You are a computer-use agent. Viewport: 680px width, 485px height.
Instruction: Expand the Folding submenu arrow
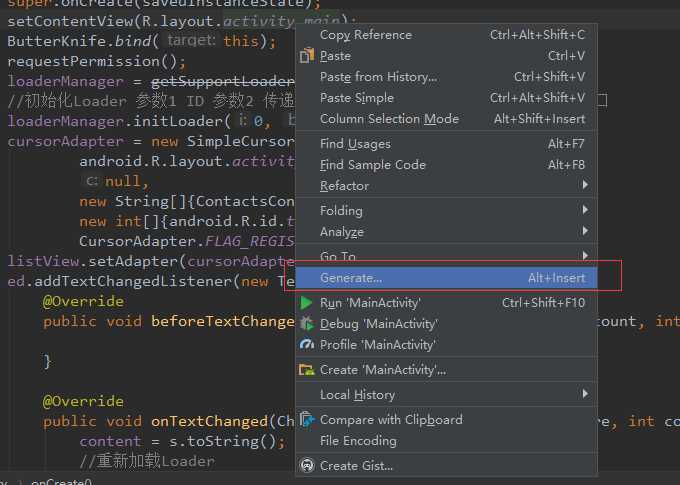pos(585,211)
